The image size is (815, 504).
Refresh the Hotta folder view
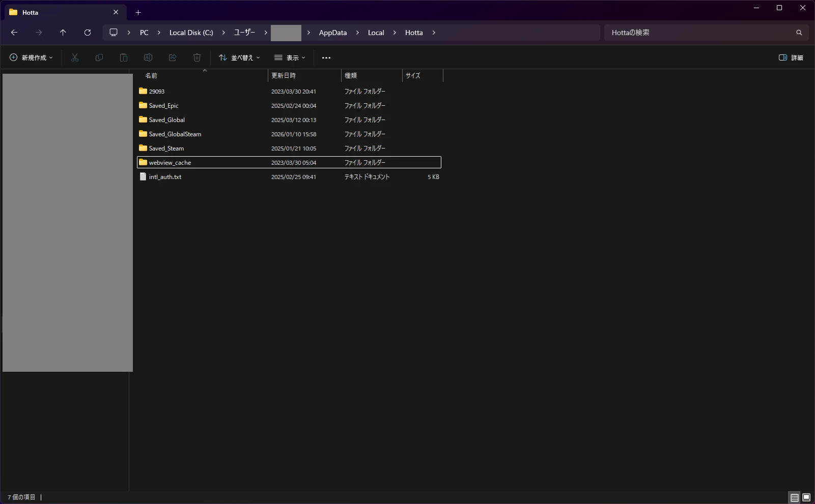(x=88, y=33)
